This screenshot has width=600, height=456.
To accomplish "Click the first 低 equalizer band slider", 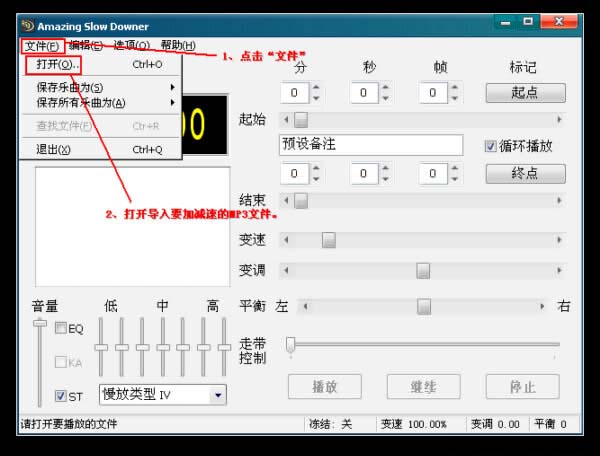I will (x=101, y=347).
